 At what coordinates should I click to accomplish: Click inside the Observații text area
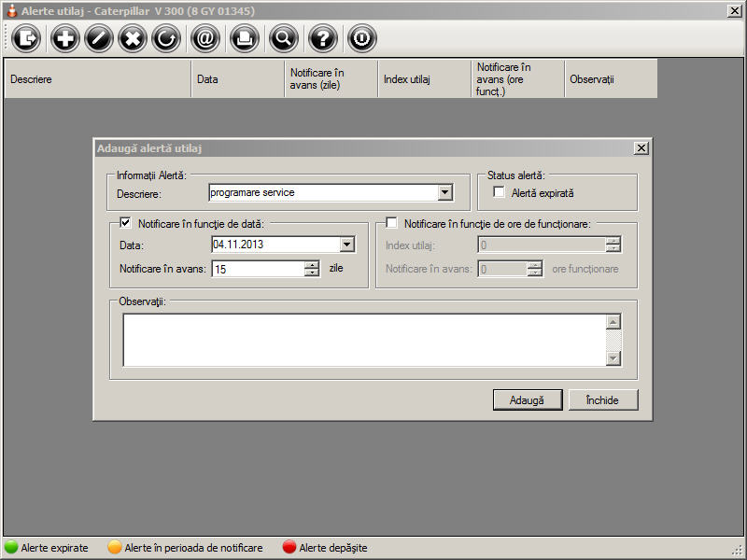[364, 340]
